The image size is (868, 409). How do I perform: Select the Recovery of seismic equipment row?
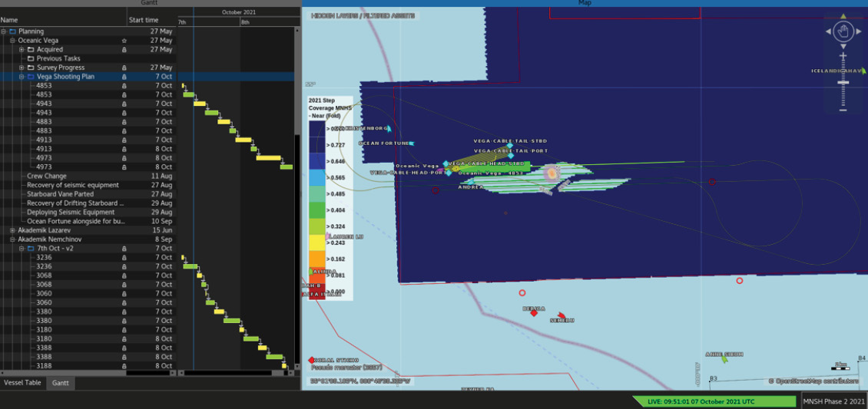pyautogui.click(x=88, y=185)
